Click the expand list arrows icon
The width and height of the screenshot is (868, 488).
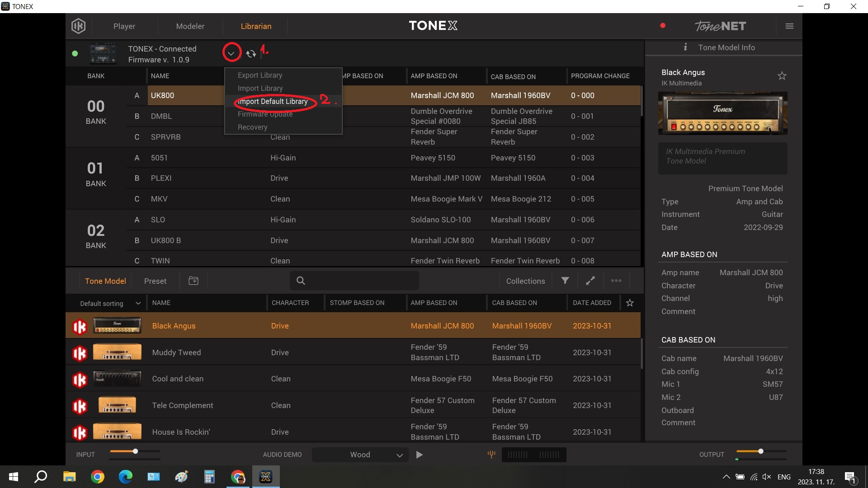click(x=590, y=281)
